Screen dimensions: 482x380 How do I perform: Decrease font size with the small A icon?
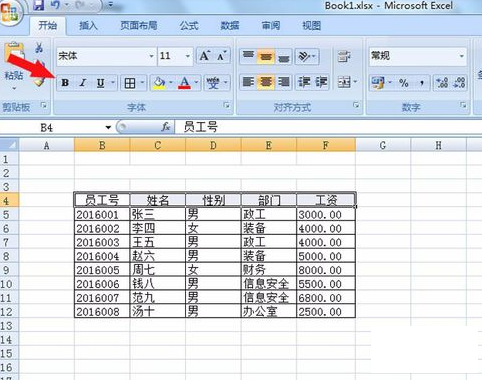point(222,56)
